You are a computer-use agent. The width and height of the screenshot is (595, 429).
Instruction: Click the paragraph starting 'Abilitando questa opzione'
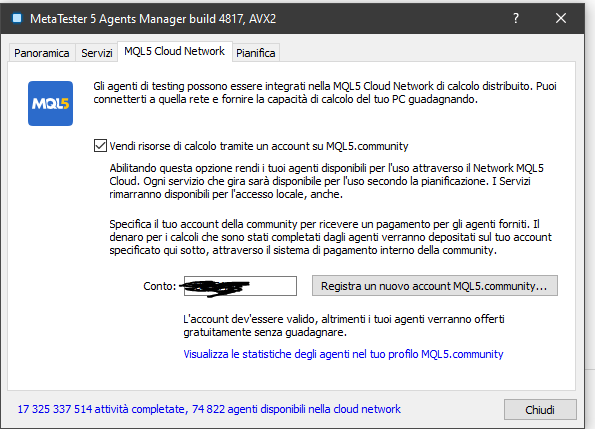327,181
